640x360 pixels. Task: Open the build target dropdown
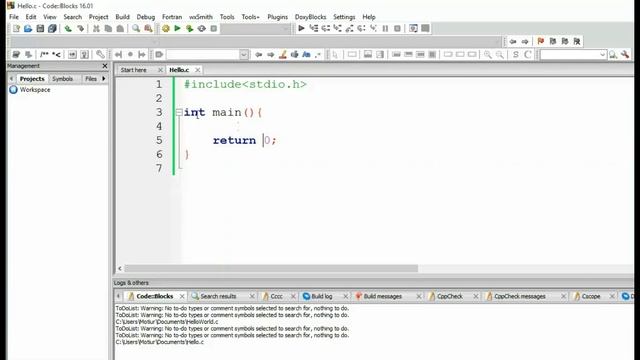(x=256, y=29)
